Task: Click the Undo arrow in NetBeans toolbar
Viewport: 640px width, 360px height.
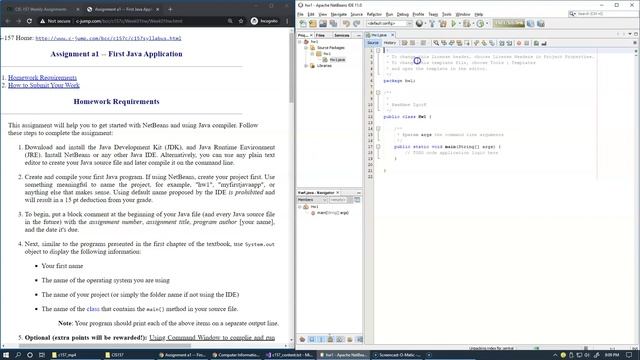Action: [x=346, y=24]
